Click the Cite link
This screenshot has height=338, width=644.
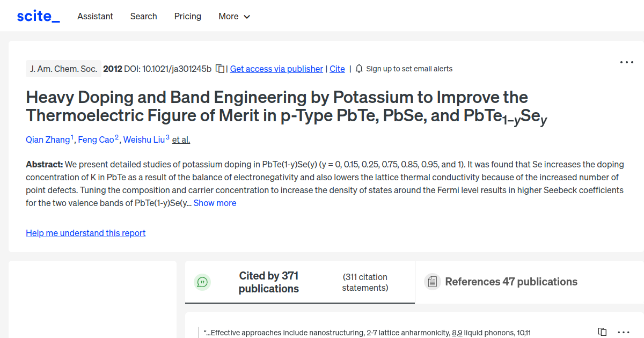(337, 69)
